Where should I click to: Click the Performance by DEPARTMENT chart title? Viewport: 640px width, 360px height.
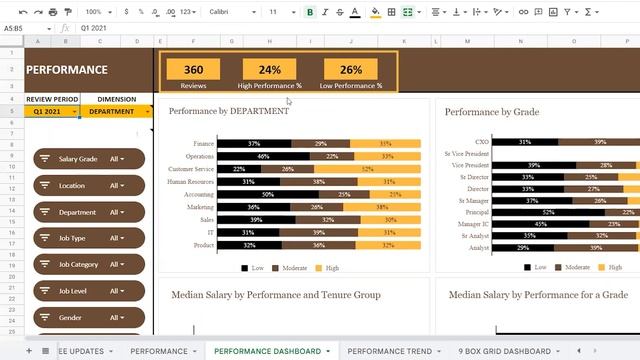[x=229, y=111]
